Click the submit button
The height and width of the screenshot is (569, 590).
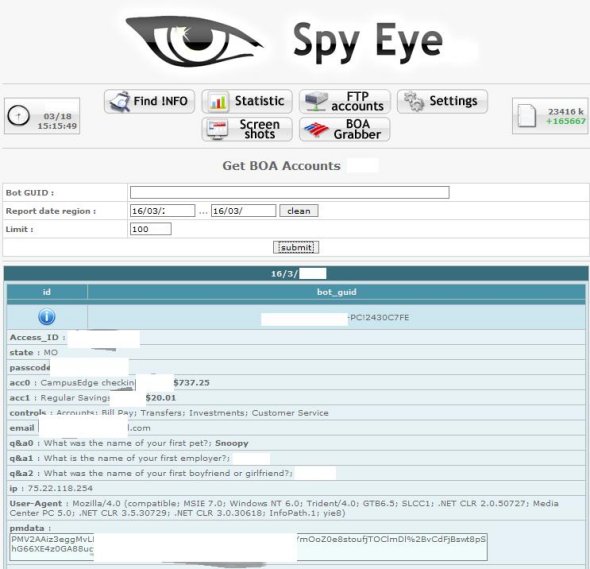click(296, 248)
